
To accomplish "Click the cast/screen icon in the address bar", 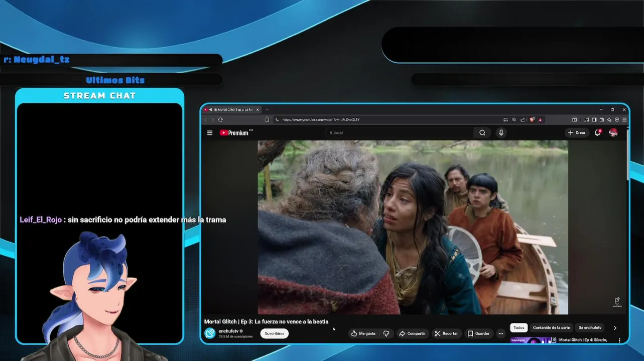I will (x=505, y=120).
